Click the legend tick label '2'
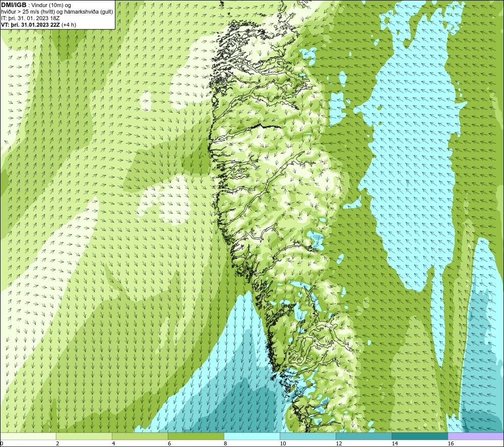Viewport: 504px width, 447px height. point(57,443)
